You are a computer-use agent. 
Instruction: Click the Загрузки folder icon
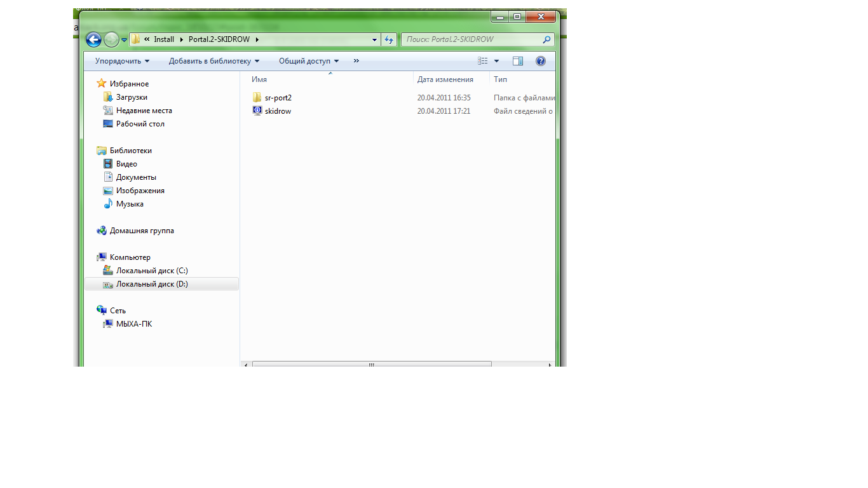click(108, 97)
